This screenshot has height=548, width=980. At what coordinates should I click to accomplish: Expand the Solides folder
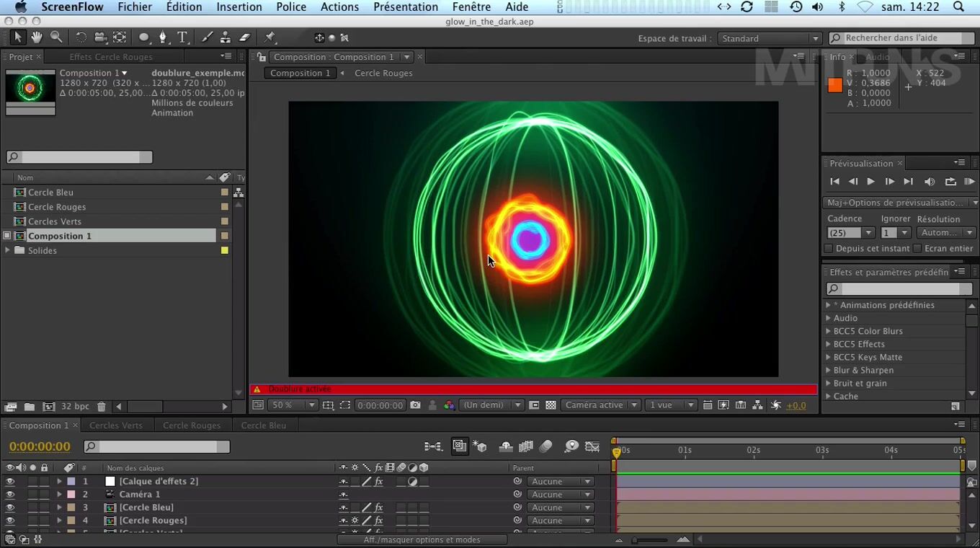[x=8, y=250]
